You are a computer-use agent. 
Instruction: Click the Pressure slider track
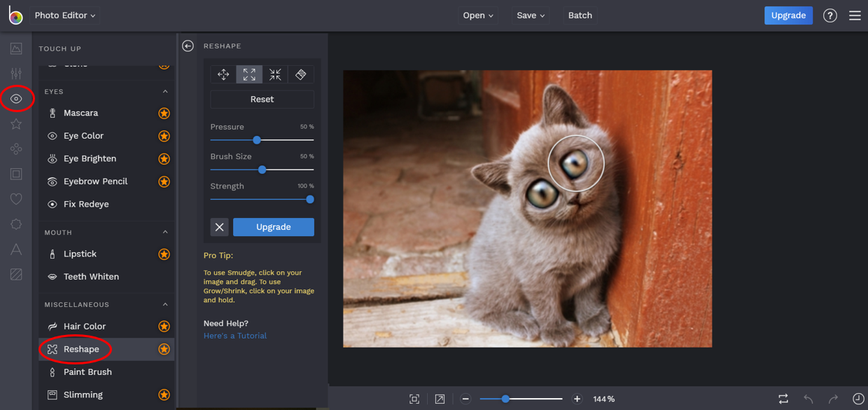pyautogui.click(x=287, y=140)
